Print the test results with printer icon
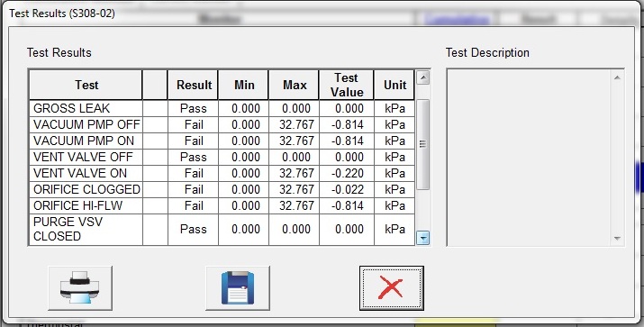This screenshot has height=327, width=644. click(x=80, y=288)
